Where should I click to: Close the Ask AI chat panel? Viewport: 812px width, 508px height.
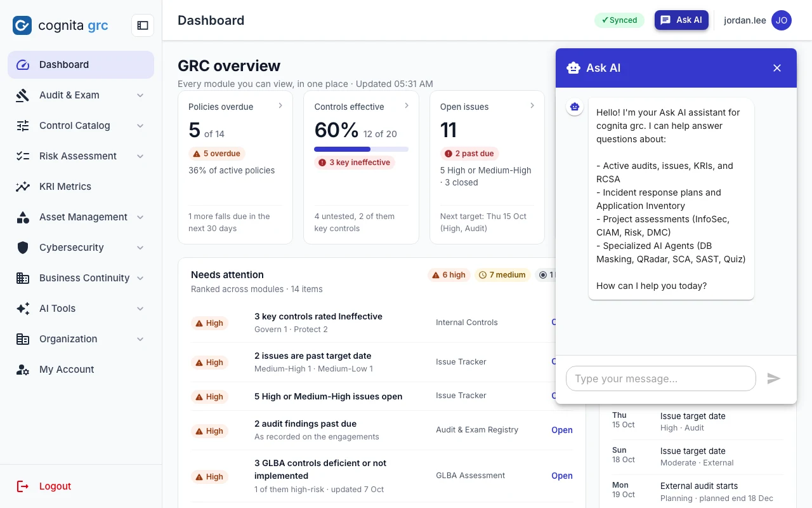pos(777,68)
